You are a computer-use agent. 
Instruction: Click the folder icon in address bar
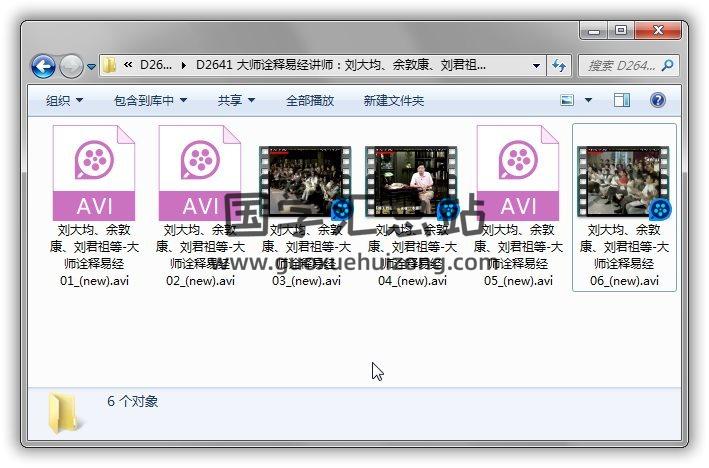point(110,66)
